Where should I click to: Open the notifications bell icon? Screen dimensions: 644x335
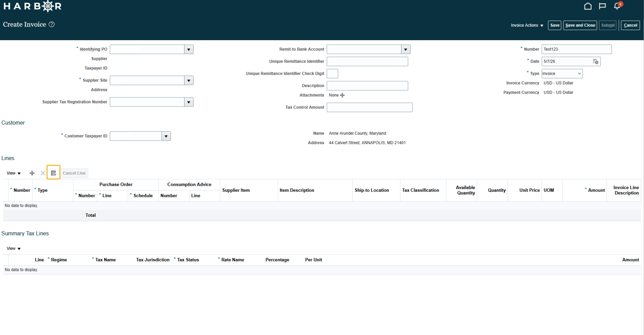617,6
